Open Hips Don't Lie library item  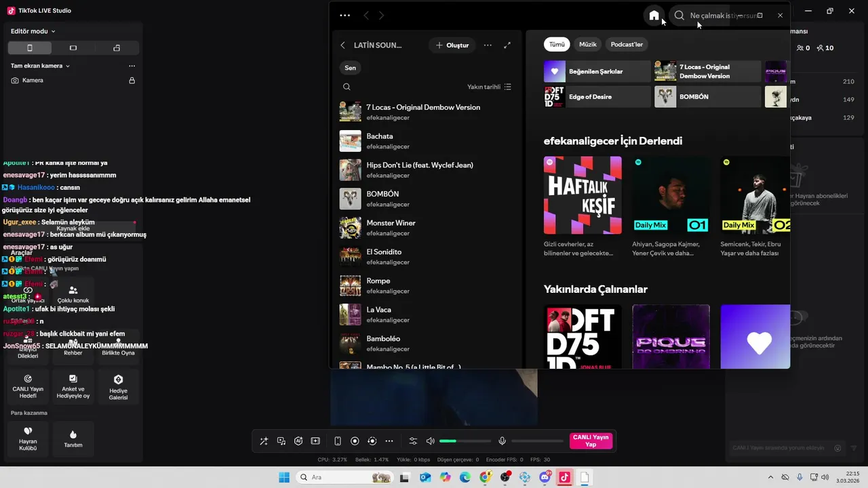coord(426,169)
